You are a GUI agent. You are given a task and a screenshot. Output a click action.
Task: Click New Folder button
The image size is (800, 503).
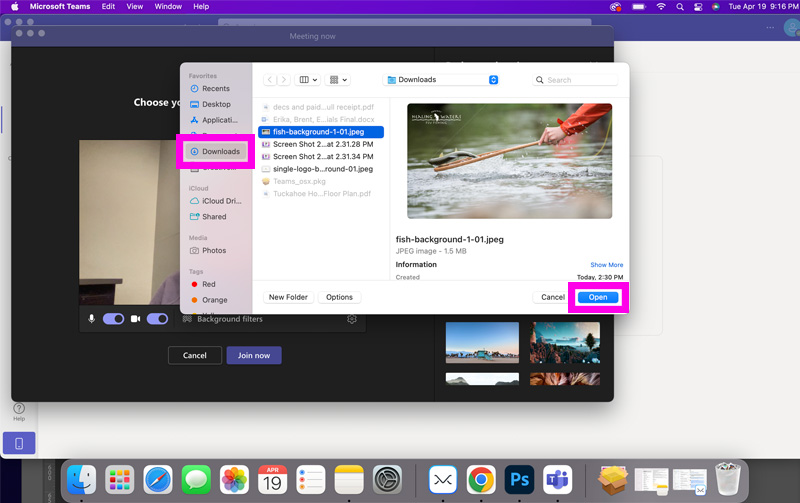pyautogui.click(x=288, y=297)
